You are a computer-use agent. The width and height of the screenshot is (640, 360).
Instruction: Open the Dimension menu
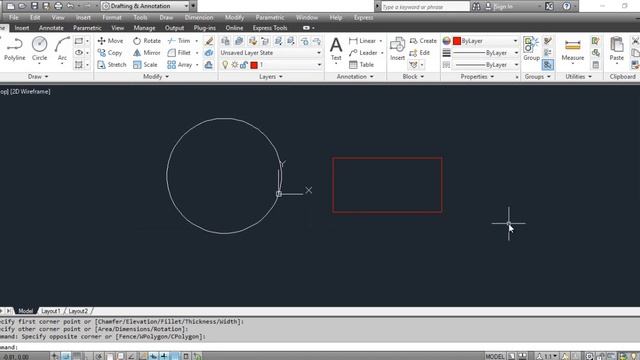tap(199, 18)
